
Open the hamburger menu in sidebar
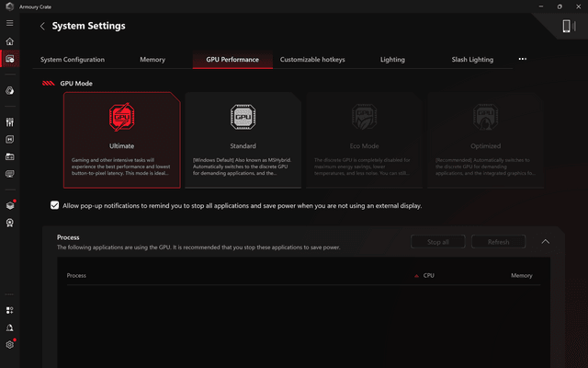[10, 23]
